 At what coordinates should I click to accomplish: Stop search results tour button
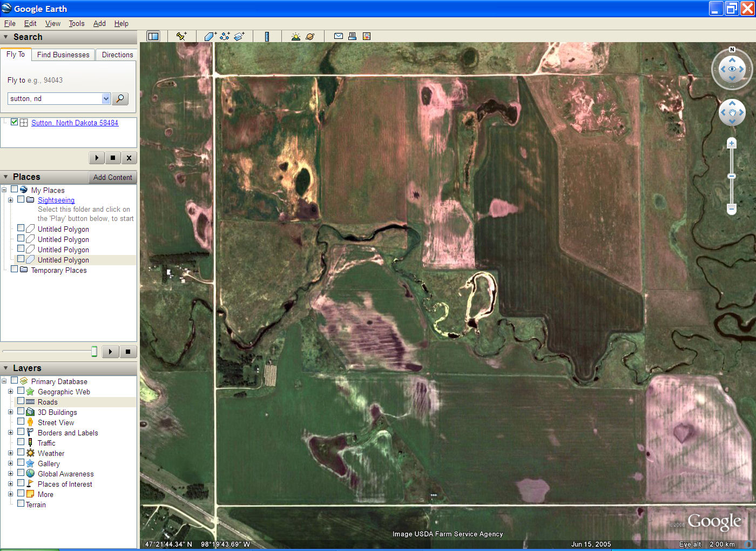coord(113,158)
